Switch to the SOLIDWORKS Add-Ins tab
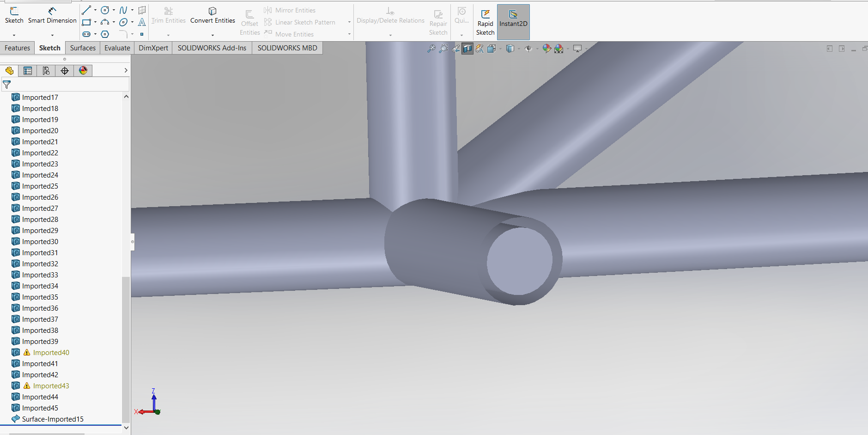Image resolution: width=868 pixels, height=435 pixels. coord(212,48)
